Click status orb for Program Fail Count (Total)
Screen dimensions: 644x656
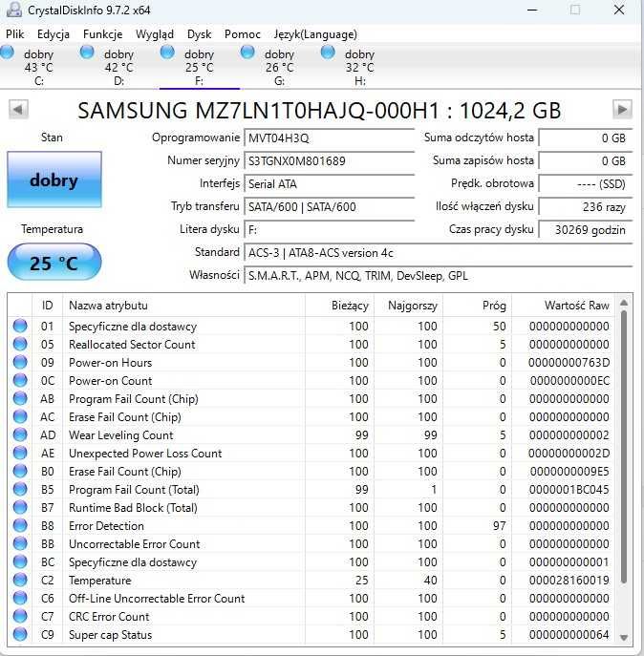20,489
